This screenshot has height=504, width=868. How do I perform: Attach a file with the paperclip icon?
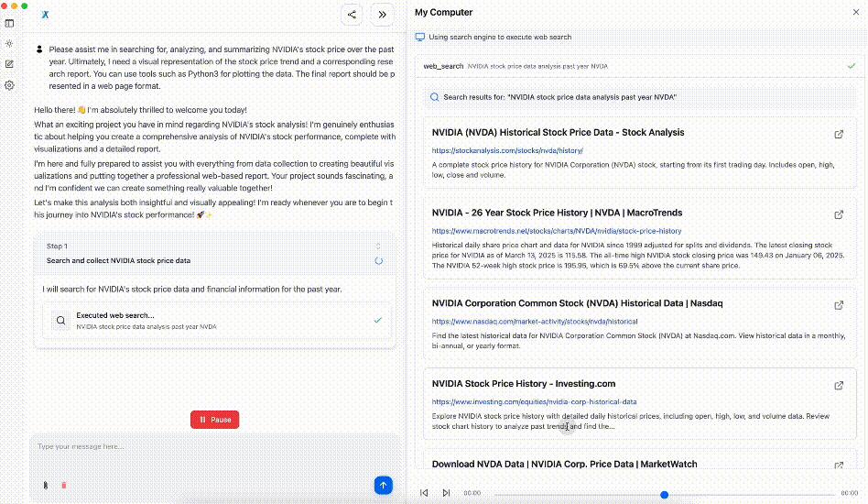point(46,485)
